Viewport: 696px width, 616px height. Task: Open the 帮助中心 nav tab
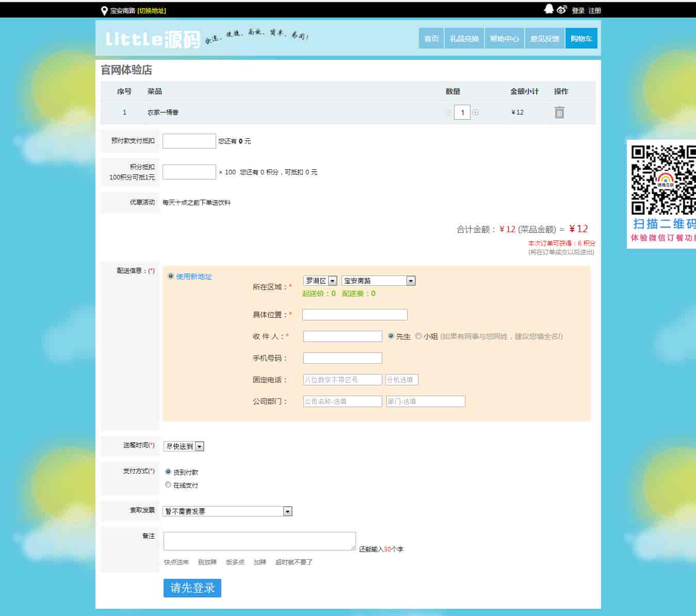504,39
